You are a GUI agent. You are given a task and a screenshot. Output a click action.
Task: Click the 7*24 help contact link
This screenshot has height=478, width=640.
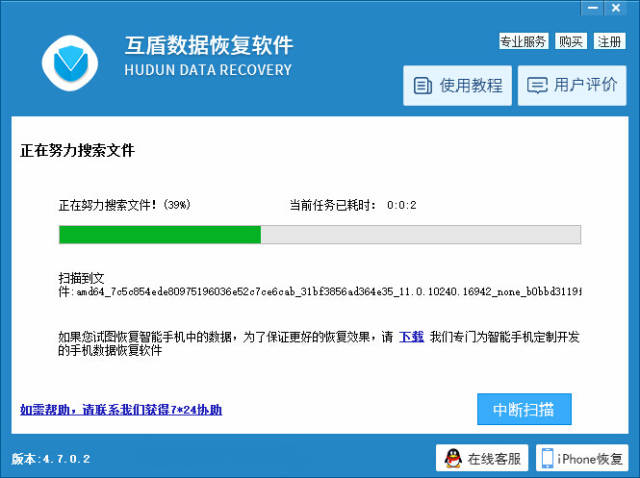(x=121, y=409)
